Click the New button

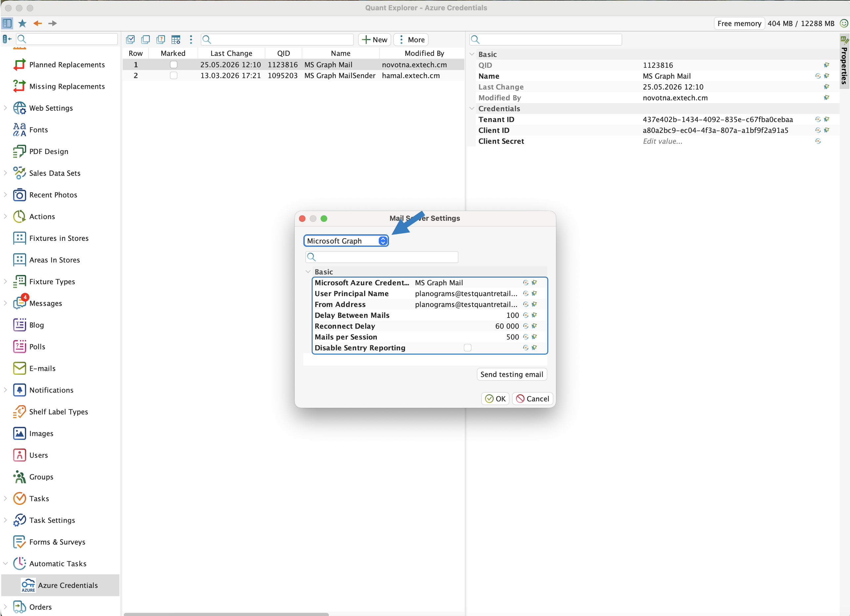(x=374, y=40)
